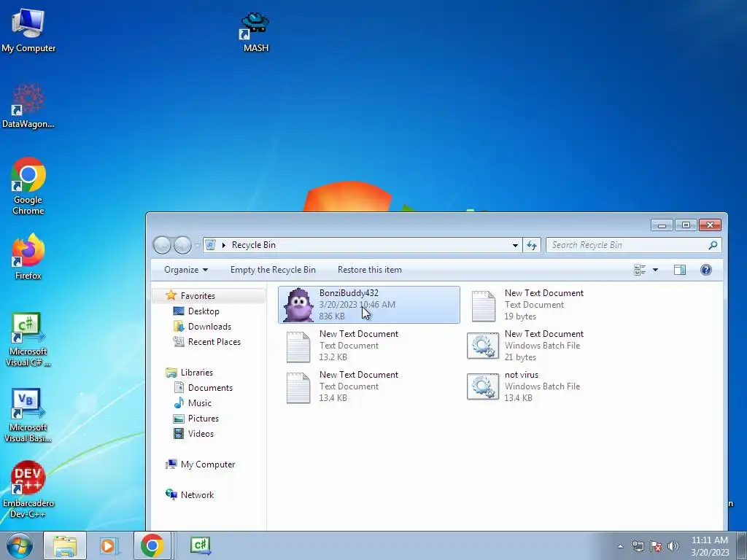Launch the MASH desktop shortcut
747x560 pixels.
click(x=256, y=31)
